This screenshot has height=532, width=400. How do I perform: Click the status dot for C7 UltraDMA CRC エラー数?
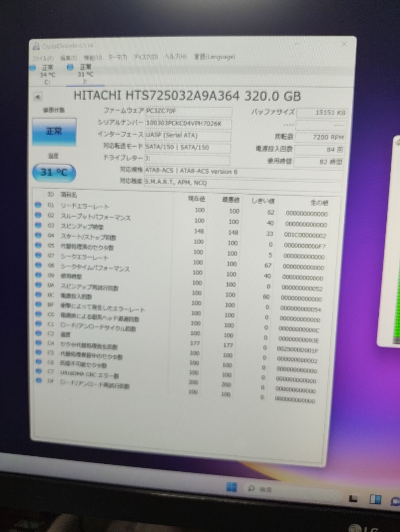(38, 372)
